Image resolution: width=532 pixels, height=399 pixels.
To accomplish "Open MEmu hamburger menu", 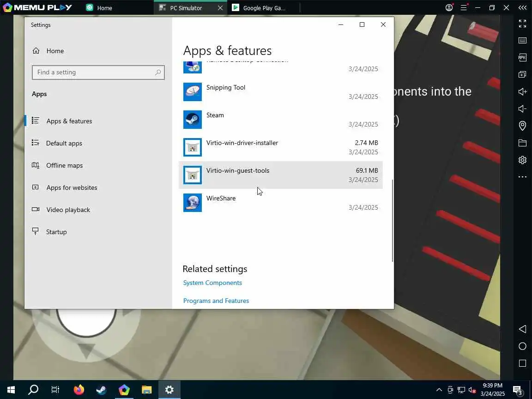I will click(464, 7).
